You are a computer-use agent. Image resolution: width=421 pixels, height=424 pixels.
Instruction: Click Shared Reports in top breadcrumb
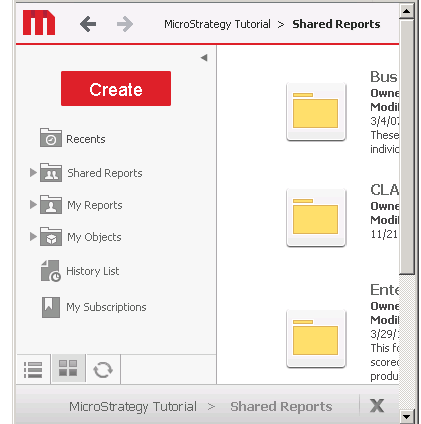pyautogui.click(x=336, y=24)
